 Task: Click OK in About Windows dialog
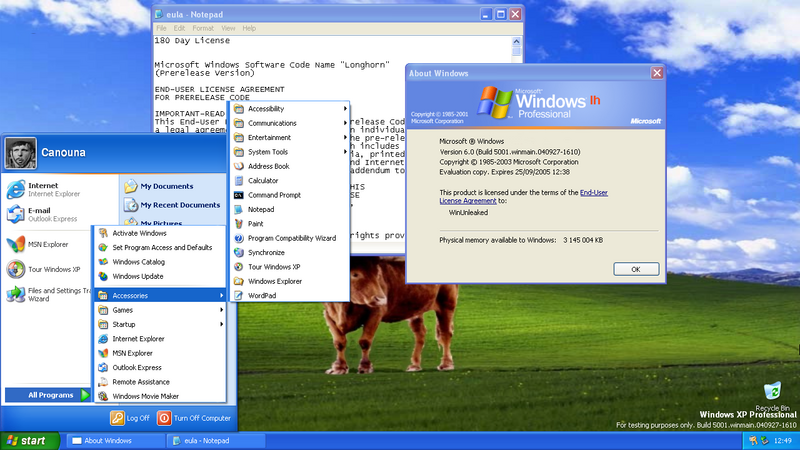[636, 269]
